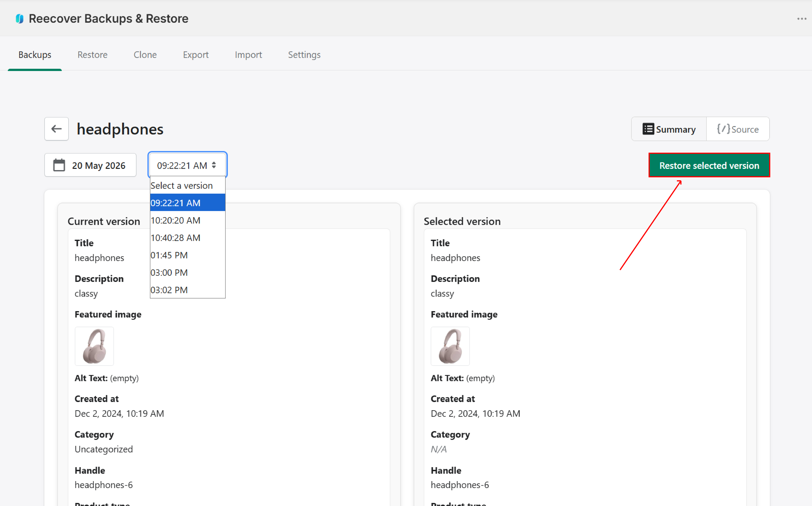Viewport: 812px width, 506px height.
Task: Switch to Summary view
Action: coord(669,129)
